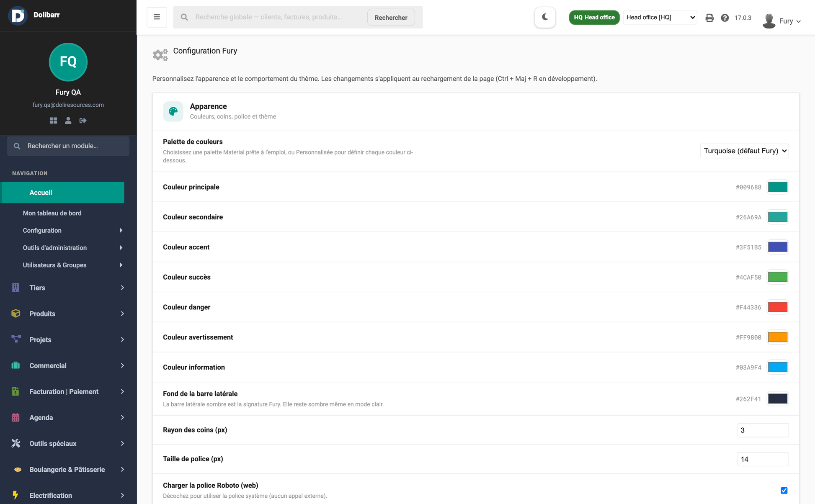Click the Apparence palette icon
815x504 pixels.
coord(173,111)
